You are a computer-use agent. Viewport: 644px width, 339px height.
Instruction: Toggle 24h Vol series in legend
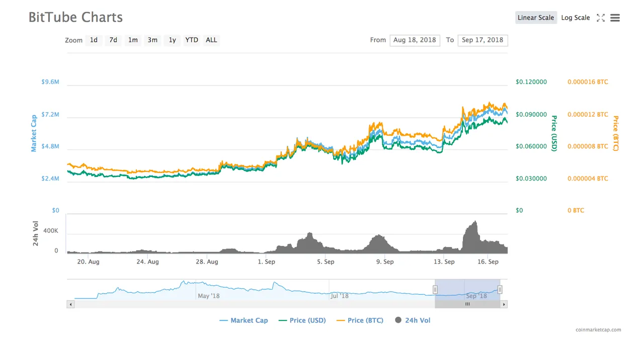(x=413, y=320)
